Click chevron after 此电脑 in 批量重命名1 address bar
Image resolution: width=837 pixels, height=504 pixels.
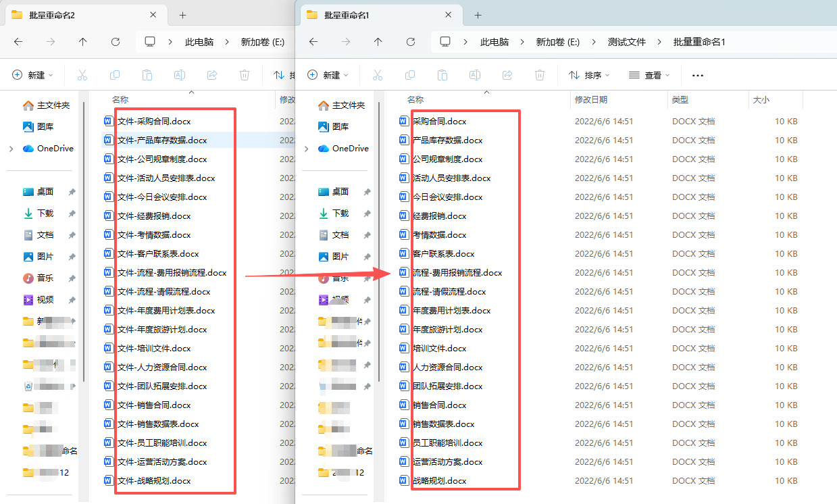(x=522, y=42)
